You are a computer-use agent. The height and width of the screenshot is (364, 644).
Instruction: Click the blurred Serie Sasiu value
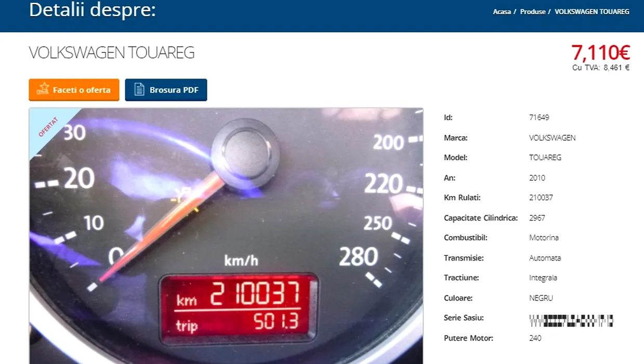[x=571, y=320]
